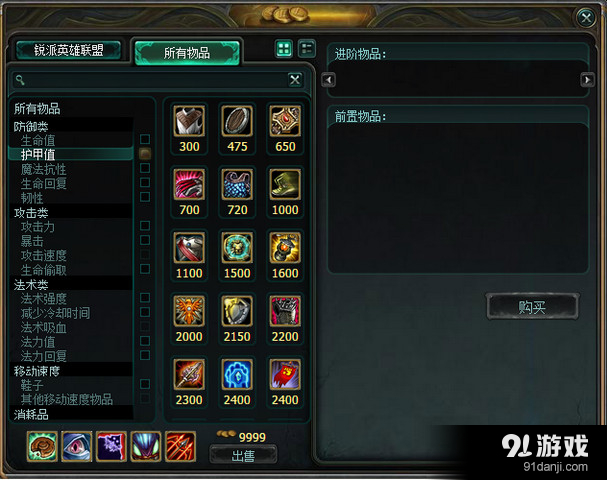This screenshot has width=607, height=480.
Task: Click the 购买 button
Action: click(x=532, y=307)
